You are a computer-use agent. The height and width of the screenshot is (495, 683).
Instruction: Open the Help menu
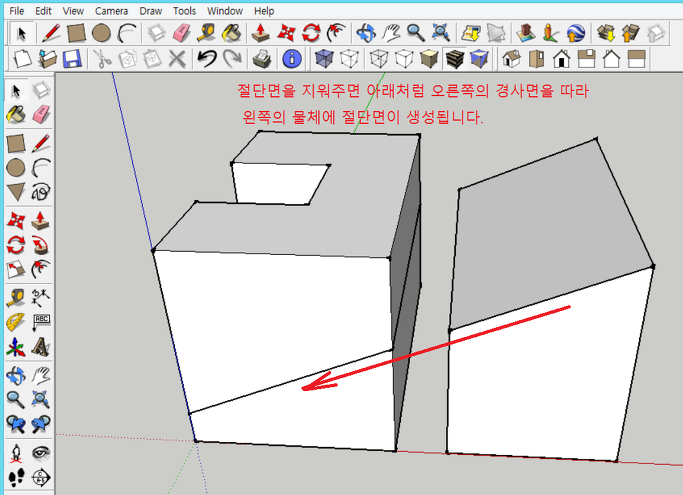(x=264, y=11)
